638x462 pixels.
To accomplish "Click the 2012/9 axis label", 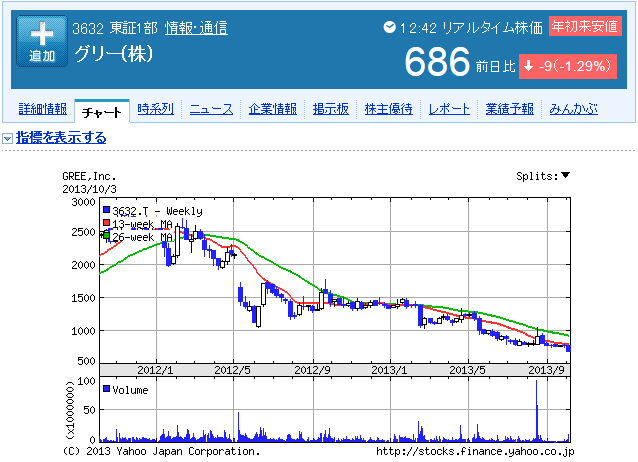I will (312, 370).
